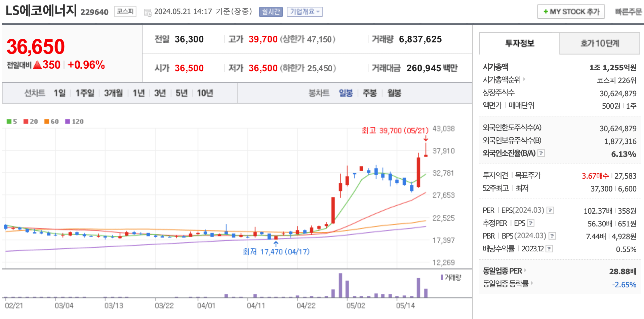
Task: Click the LS에코에너지 stock title
Action: [x=41, y=11]
